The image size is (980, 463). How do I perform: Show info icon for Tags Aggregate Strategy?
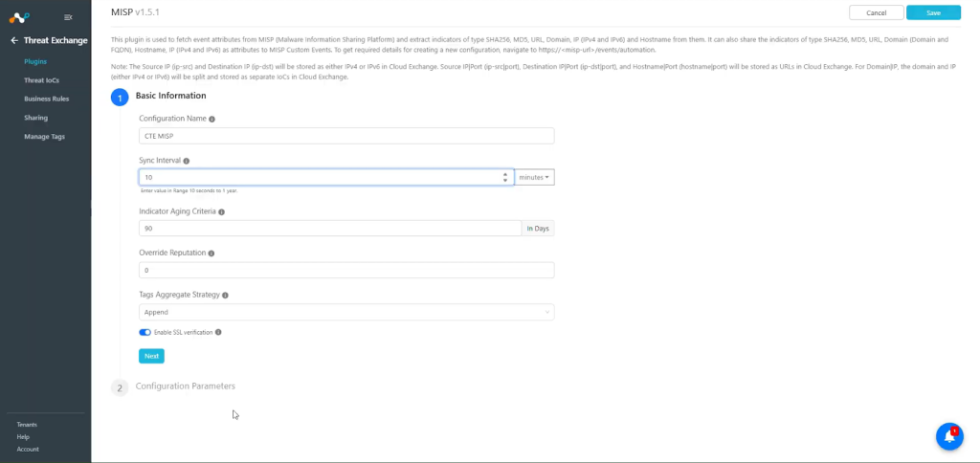225,295
